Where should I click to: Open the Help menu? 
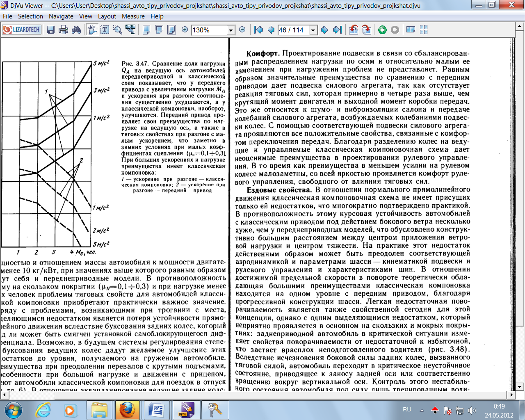(x=157, y=16)
